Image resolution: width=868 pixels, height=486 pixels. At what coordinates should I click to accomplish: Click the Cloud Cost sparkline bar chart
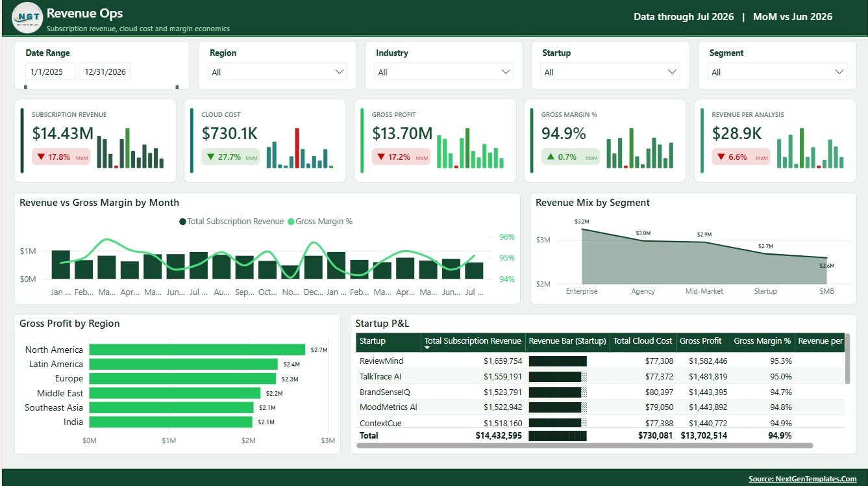300,148
